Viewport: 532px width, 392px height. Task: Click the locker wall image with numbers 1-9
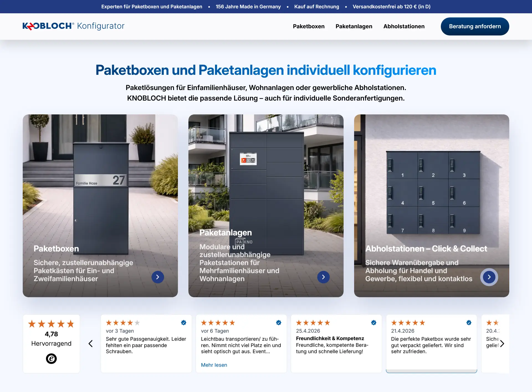pyautogui.click(x=433, y=193)
